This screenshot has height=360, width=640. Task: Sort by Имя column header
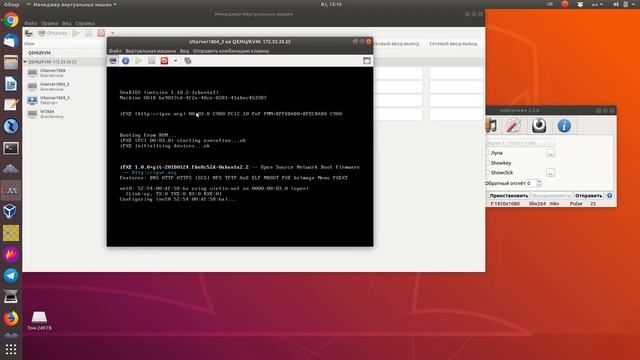coord(29,44)
